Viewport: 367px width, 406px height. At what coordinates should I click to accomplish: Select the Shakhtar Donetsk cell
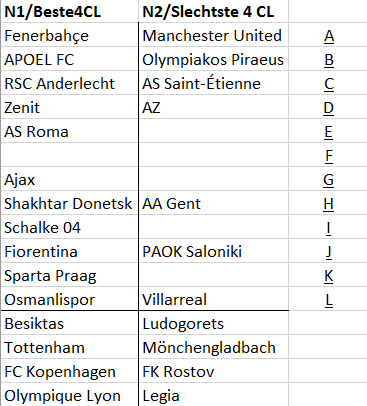[70, 203]
